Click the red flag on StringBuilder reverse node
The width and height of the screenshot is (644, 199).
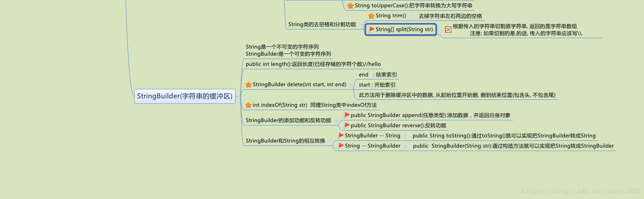coord(347,125)
